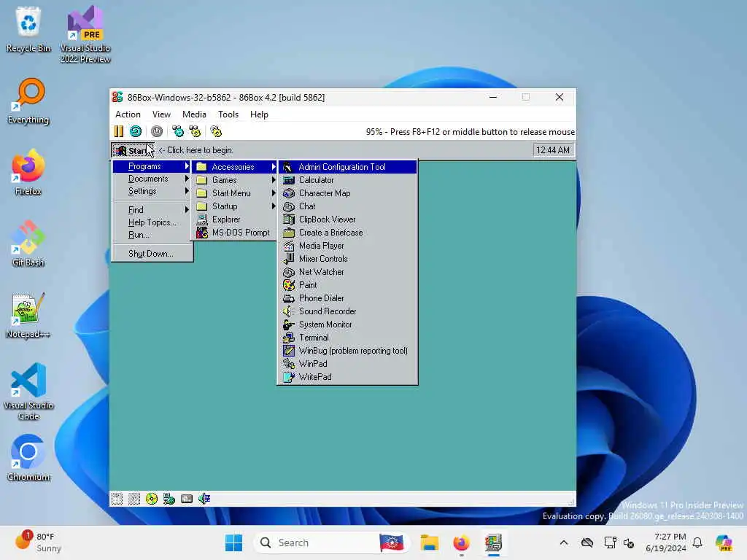
Task: Select the Recycle Bin desktop icon
Action: tap(28, 29)
